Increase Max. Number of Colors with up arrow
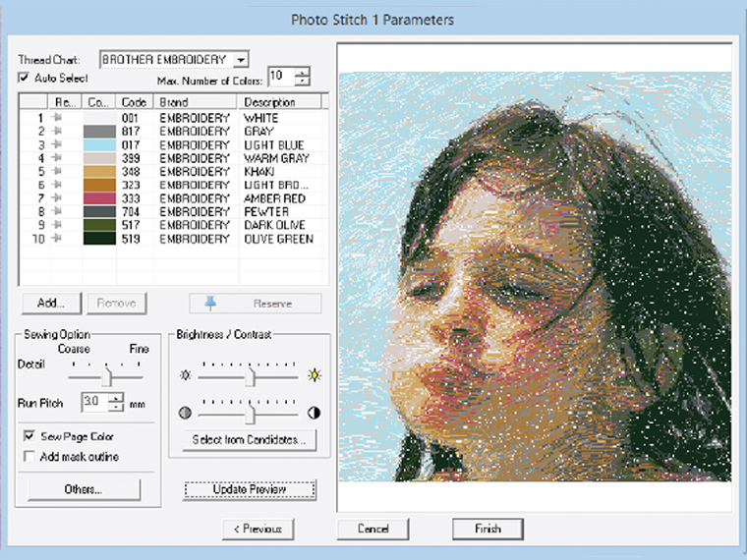Viewport: 747px width, 560px height. [302, 72]
